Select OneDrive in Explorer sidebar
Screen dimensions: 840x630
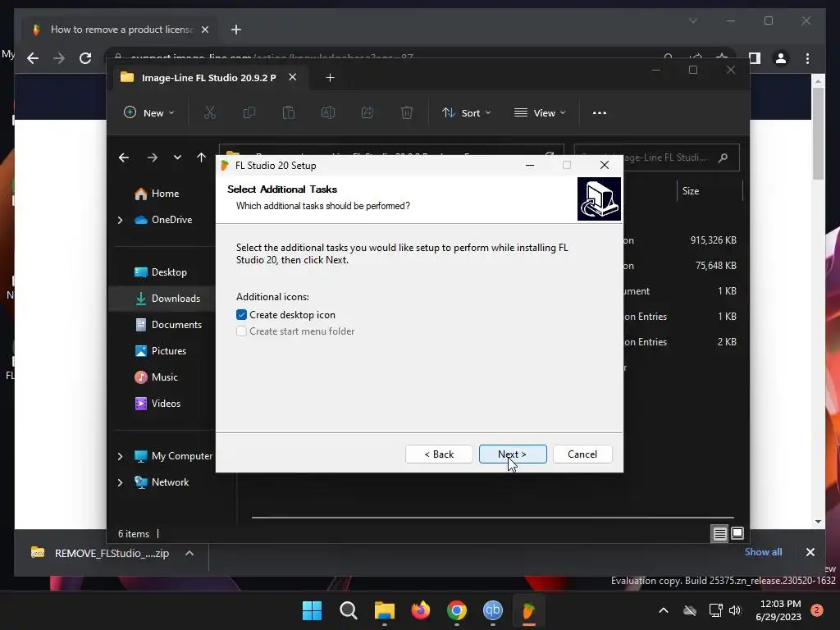163,220
